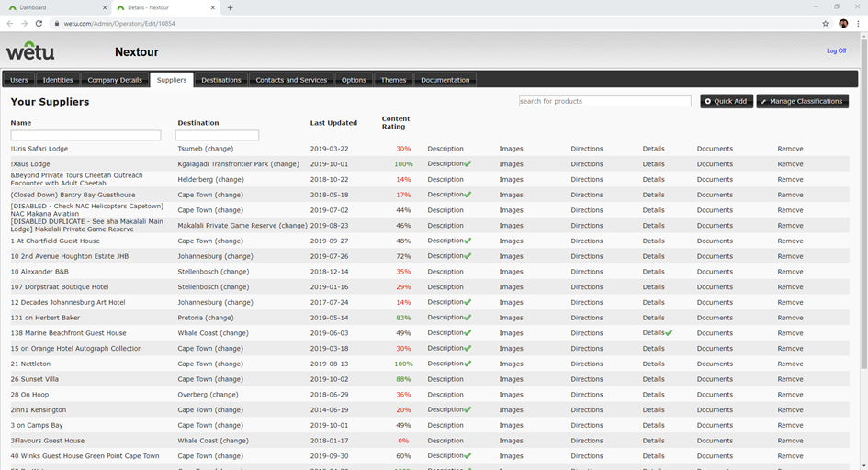The image size is (868, 470).
Task: Open the Themes tab
Action: pyautogui.click(x=394, y=80)
